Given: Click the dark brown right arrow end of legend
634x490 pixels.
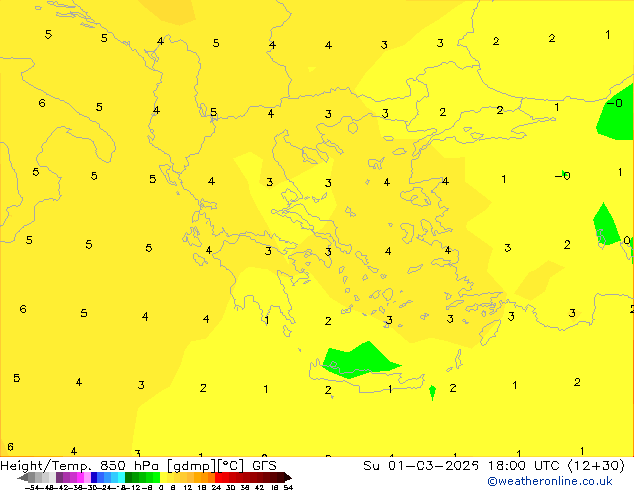Looking at the screenshot, I should [x=288, y=477].
